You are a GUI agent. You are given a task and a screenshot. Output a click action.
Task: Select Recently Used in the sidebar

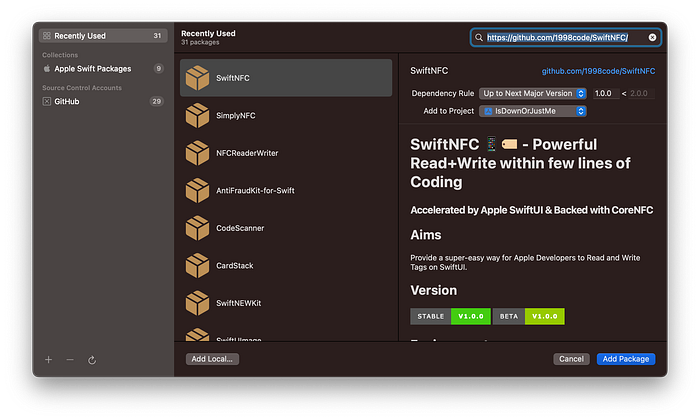[103, 36]
